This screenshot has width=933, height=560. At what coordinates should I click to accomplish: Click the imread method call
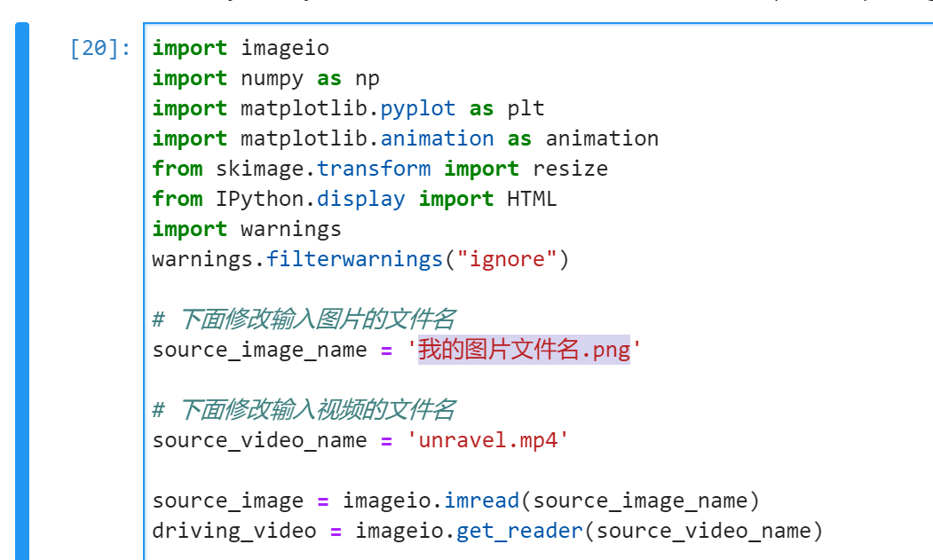[x=481, y=501]
